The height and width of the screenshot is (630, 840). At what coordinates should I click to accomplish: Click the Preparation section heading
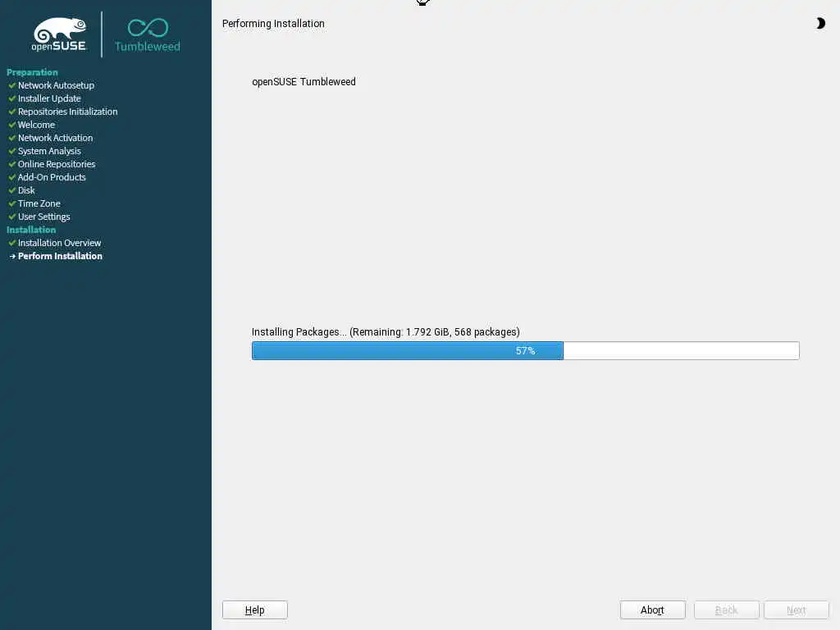(32, 72)
